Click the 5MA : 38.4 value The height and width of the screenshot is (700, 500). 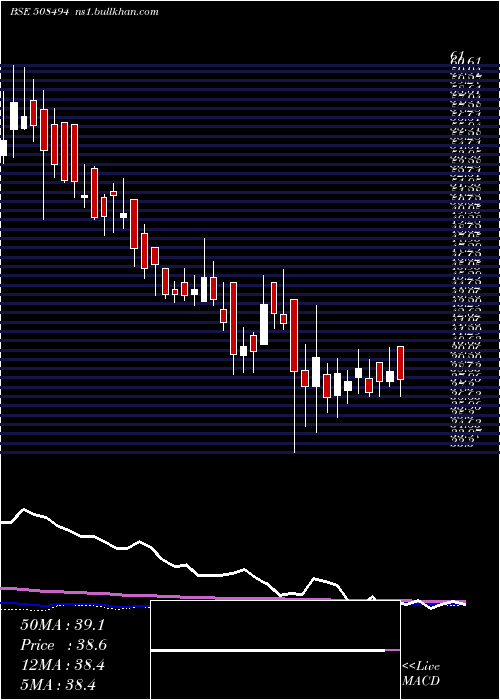58,684
